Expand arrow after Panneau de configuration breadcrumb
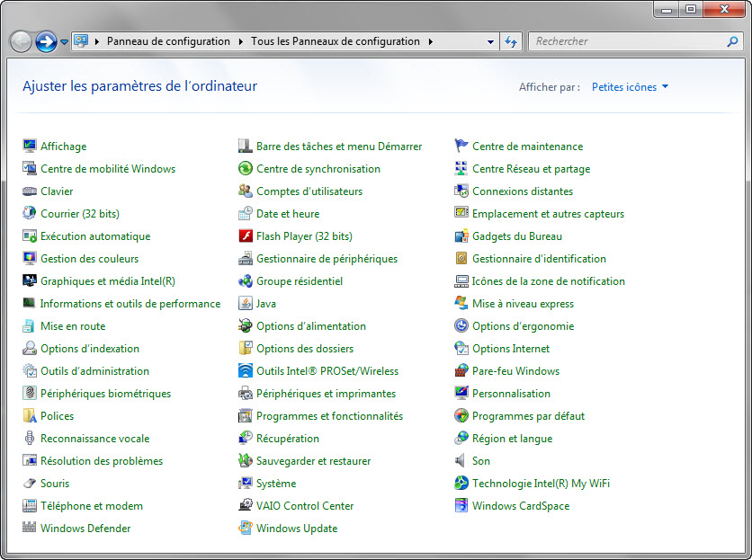 pos(241,41)
